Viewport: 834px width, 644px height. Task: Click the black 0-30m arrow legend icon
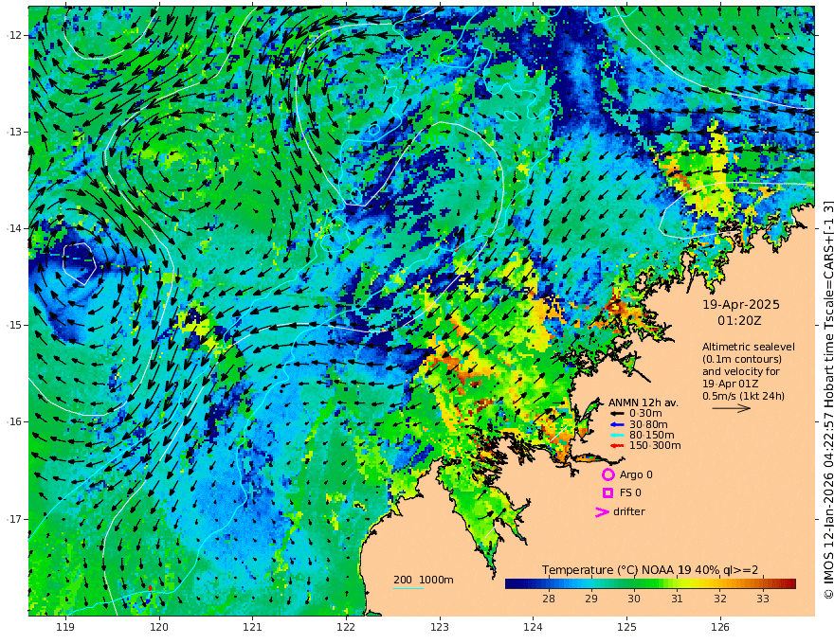point(616,414)
